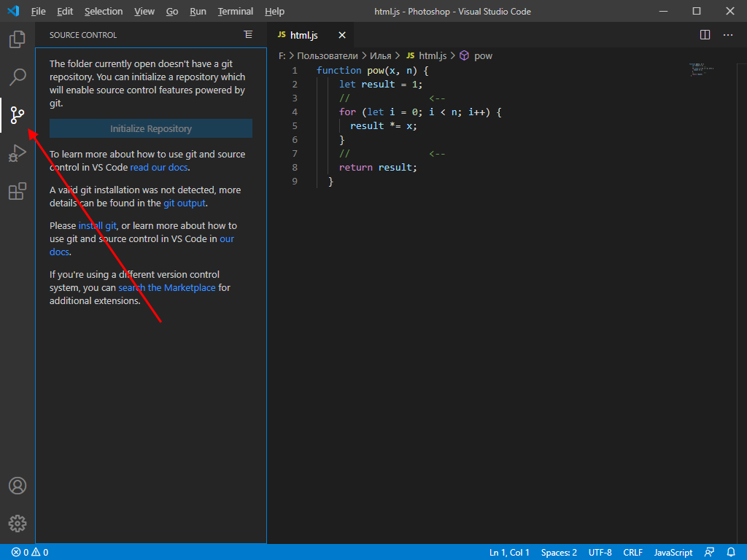Open the Manage gear icon

pyautogui.click(x=17, y=523)
